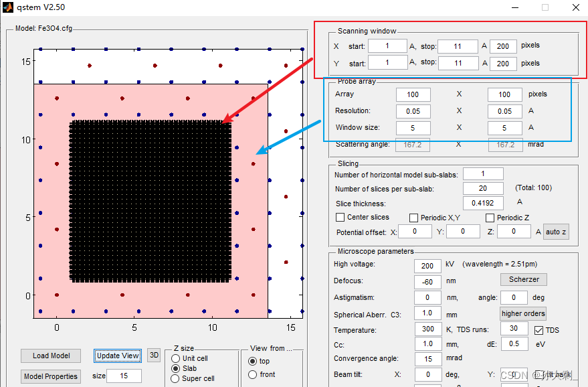Open Model Properties

(x=51, y=376)
